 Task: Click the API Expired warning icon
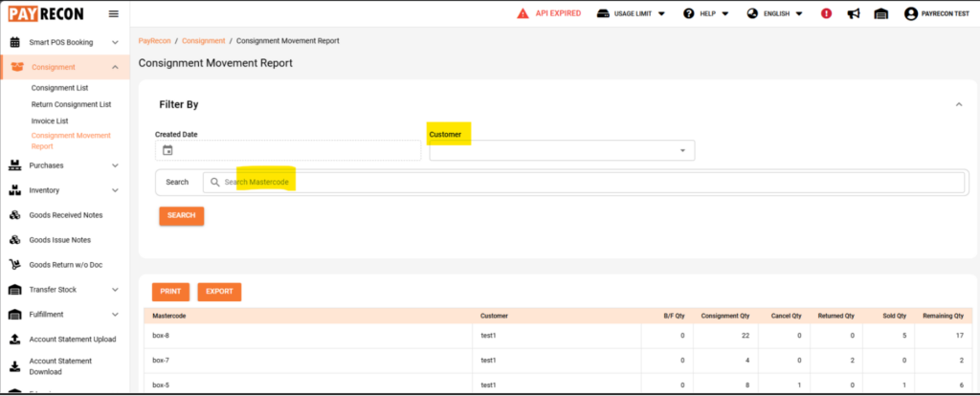point(523,13)
